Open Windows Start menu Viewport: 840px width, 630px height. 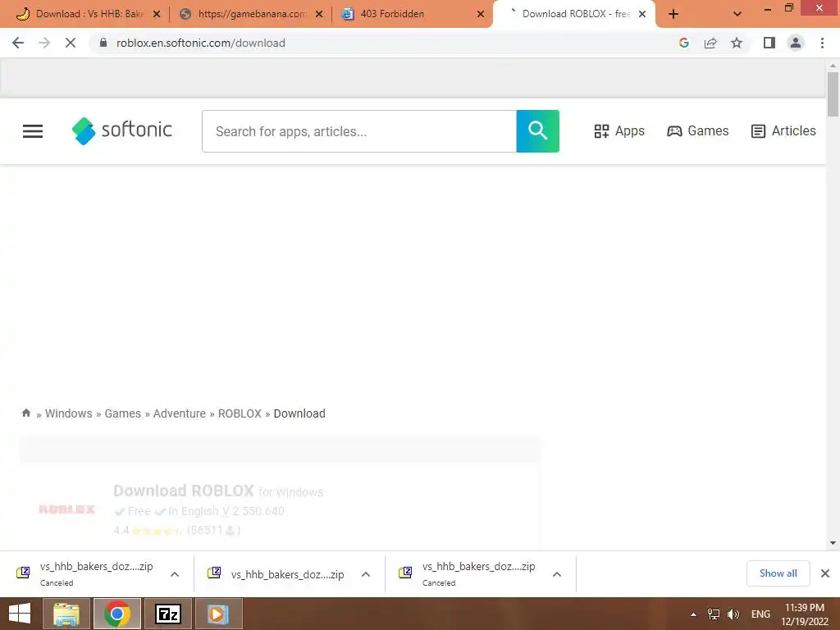(20, 614)
